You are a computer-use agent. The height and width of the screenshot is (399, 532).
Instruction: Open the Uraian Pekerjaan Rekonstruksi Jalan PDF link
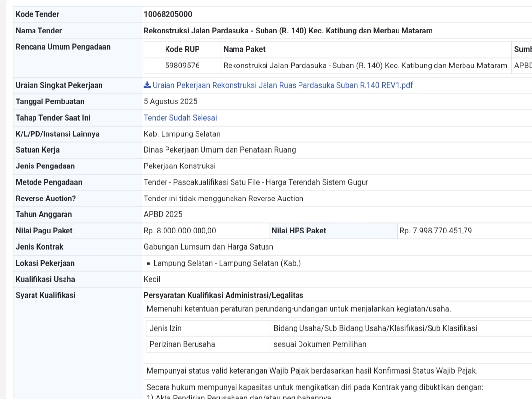pyautogui.click(x=282, y=85)
